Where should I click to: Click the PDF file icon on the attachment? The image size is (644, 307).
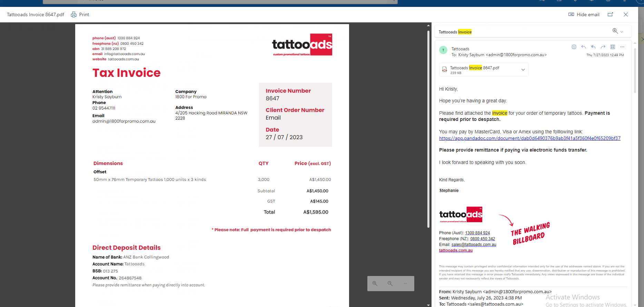tap(445, 70)
